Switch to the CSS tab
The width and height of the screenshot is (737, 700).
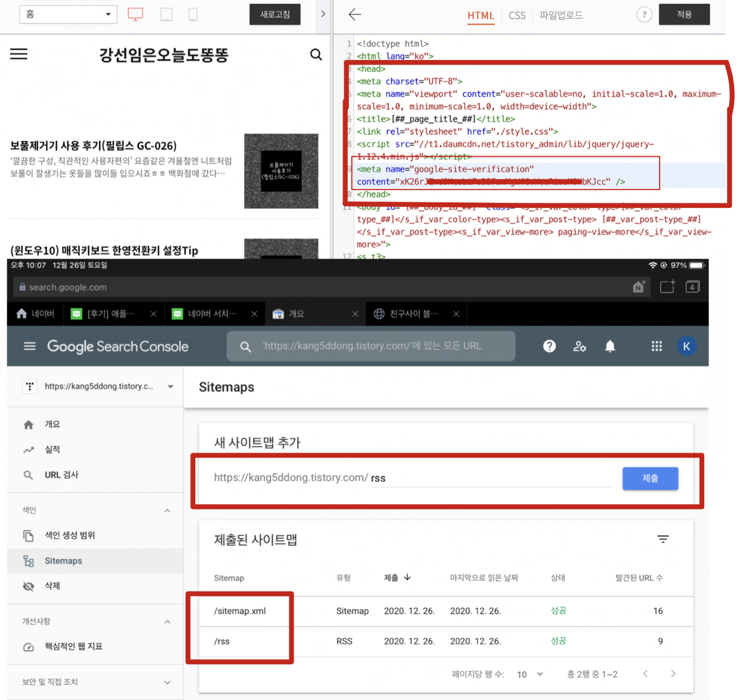coord(517,16)
